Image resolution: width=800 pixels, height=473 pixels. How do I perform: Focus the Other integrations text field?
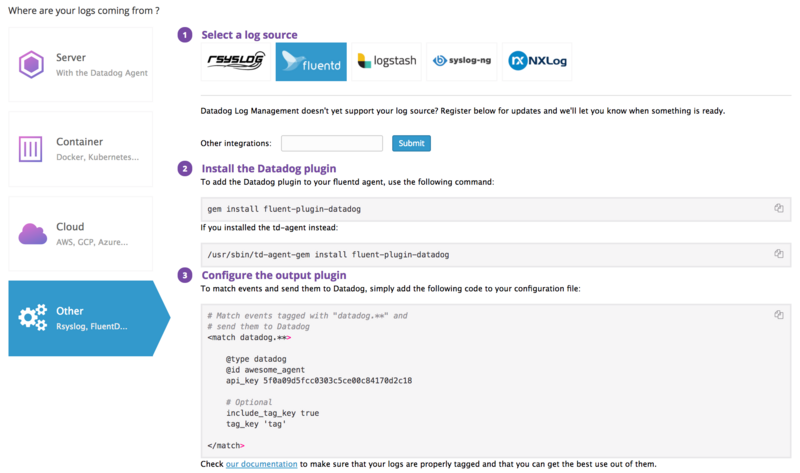332,143
